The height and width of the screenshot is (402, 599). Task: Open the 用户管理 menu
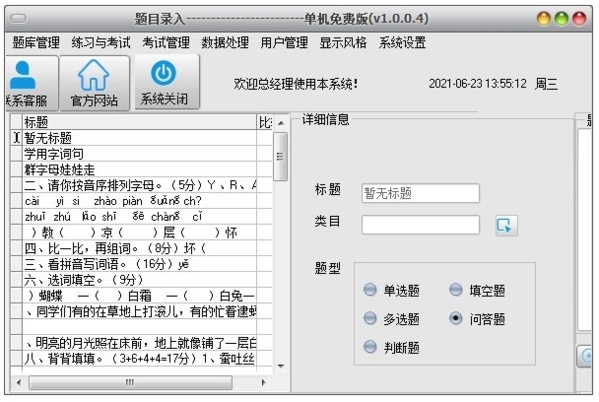tap(284, 42)
